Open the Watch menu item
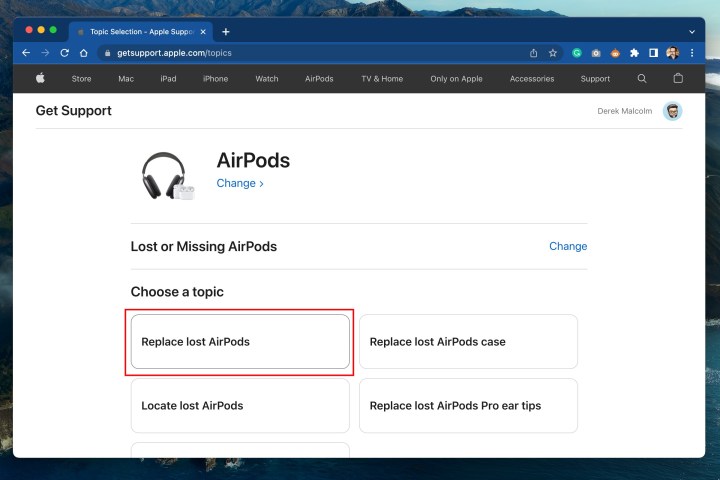Image resolution: width=720 pixels, height=480 pixels. click(267, 79)
